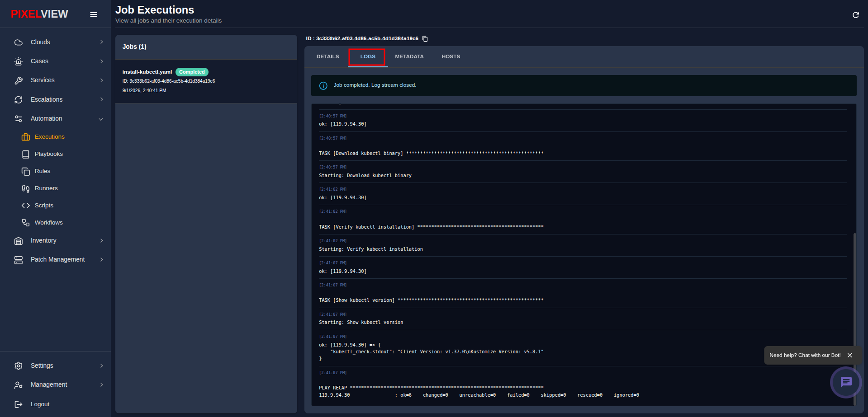Switch to the DETAILS tab
Viewport: 868px width, 417px height.
[327, 56]
